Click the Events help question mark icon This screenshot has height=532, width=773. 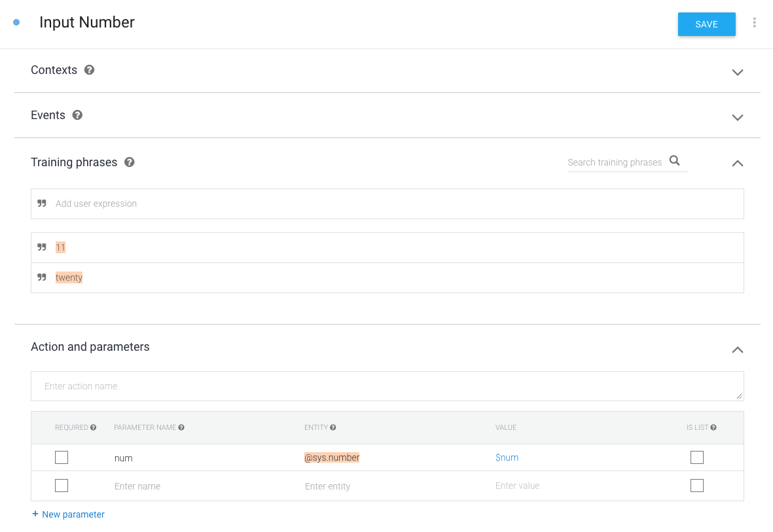tap(77, 115)
